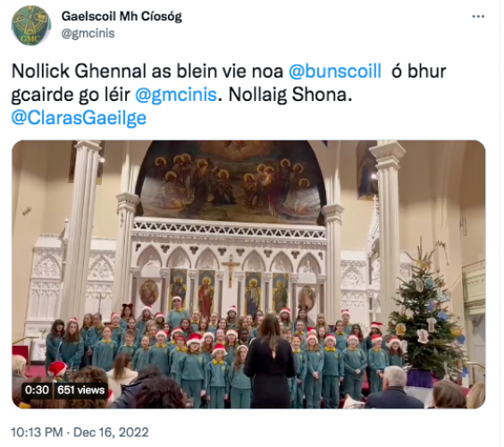Click the crucifix at the altar center

coord(231,271)
